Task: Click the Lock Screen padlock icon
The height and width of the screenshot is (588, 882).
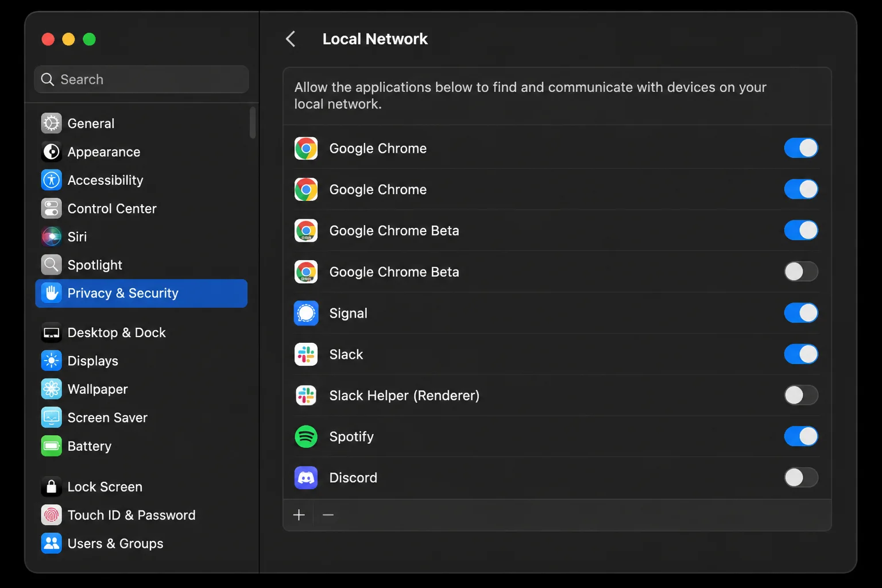Action: (x=51, y=486)
